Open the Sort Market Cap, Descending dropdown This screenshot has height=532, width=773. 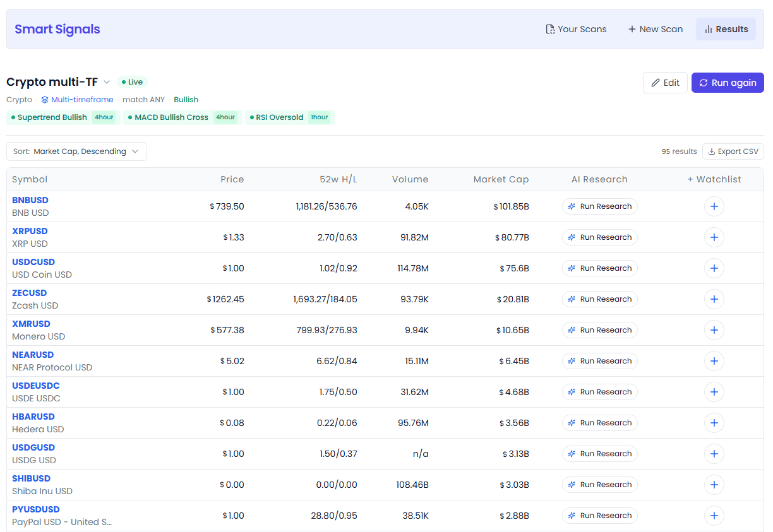(x=76, y=151)
